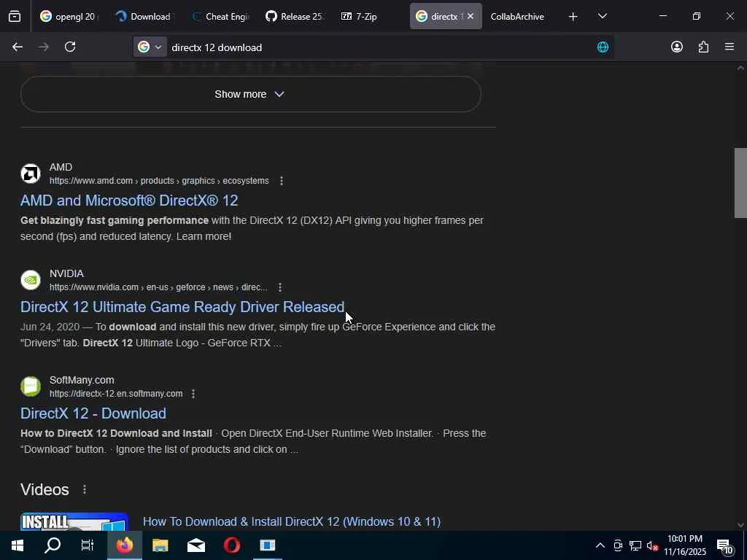The image size is (747, 560).
Task: Open the extensions puzzle icon
Action: [x=703, y=47]
